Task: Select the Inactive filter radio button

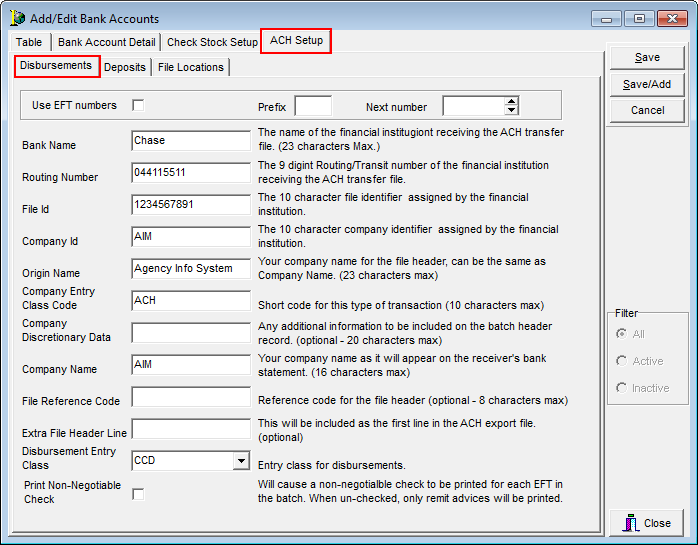Action: (622, 388)
